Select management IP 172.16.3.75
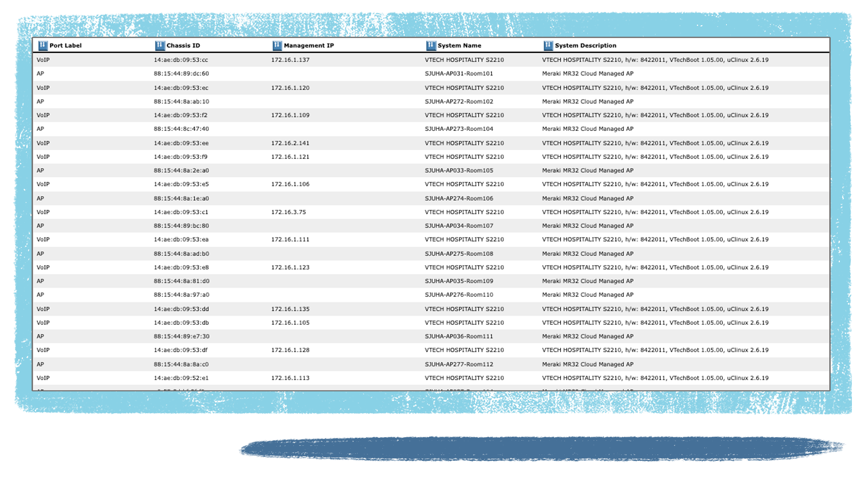 pyautogui.click(x=288, y=212)
